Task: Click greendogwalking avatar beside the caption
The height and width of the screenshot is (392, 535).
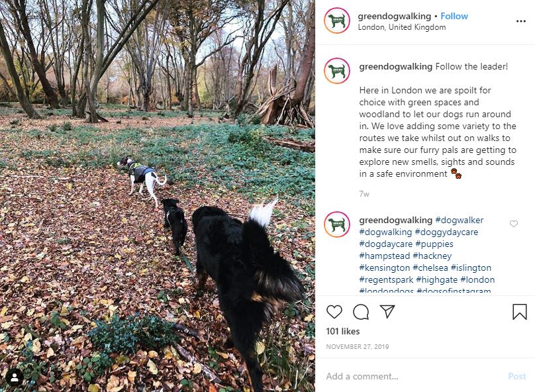Action: click(x=337, y=71)
